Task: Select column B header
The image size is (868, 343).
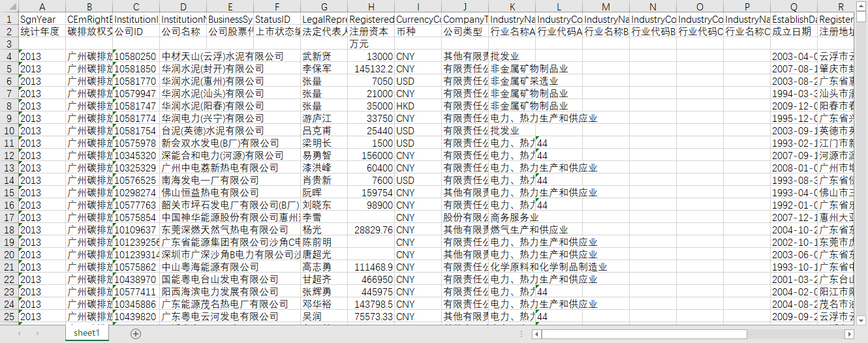Action: pos(89,6)
